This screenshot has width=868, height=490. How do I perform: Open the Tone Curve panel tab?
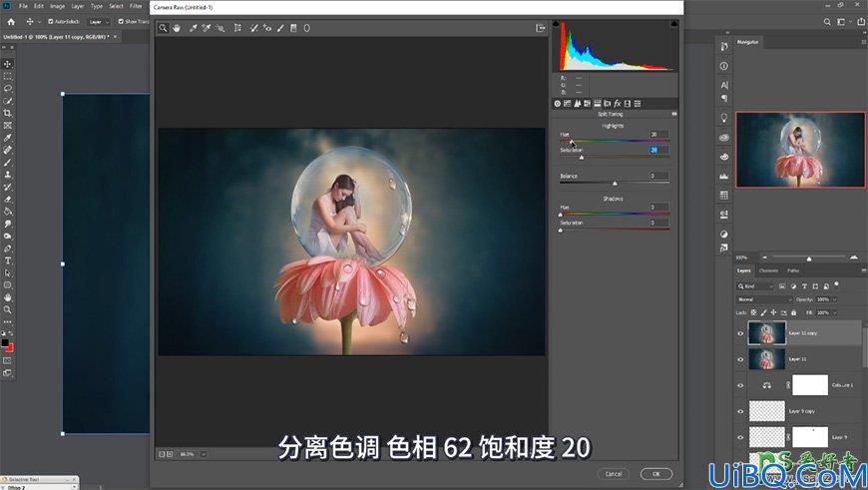(x=568, y=104)
